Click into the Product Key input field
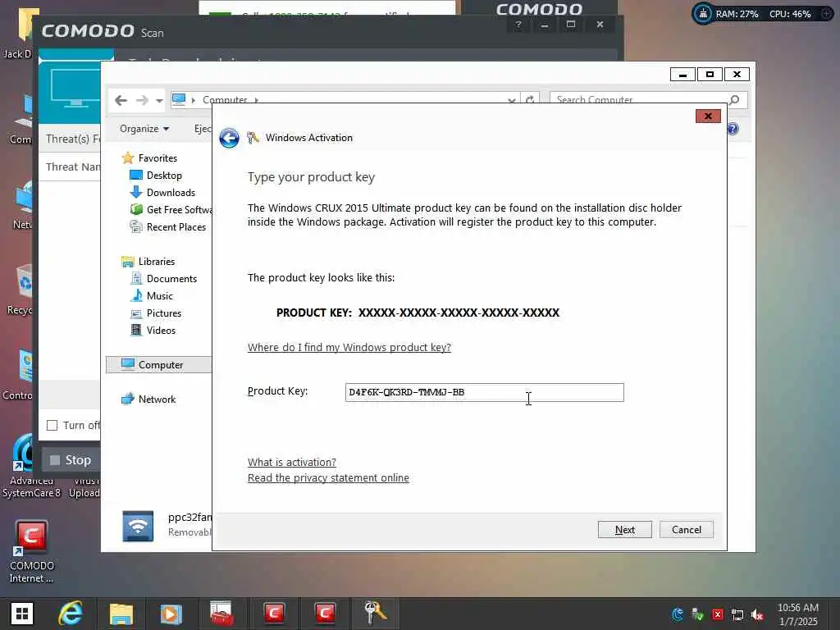Viewport: 840px width, 630px height. [x=484, y=392]
